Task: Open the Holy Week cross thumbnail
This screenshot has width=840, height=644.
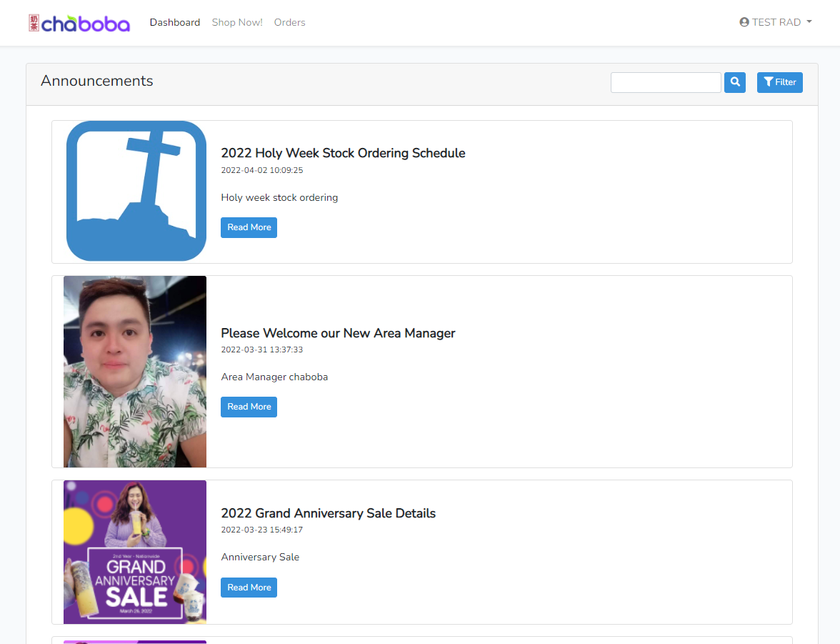Action: (x=136, y=191)
